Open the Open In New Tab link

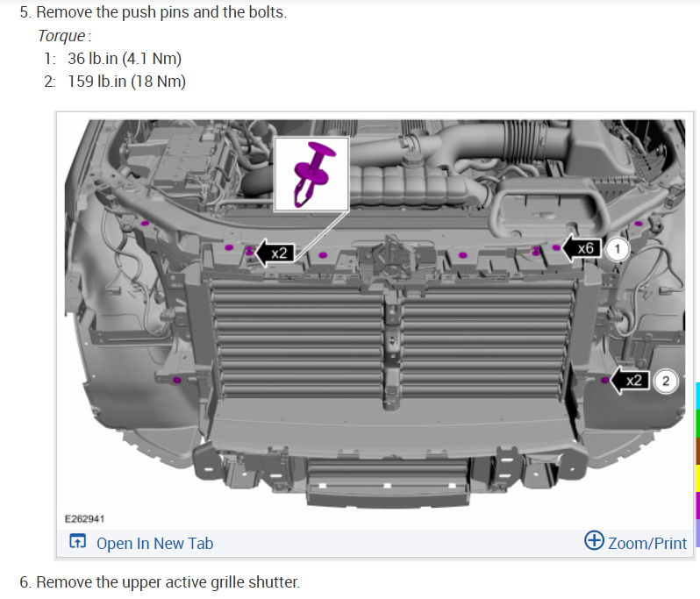(154, 543)
